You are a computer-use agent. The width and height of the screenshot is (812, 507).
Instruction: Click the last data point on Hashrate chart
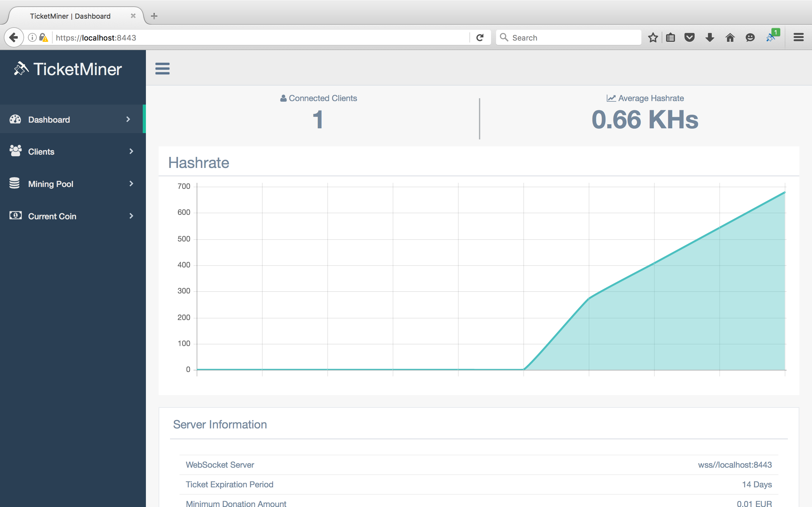coord(785,192)
